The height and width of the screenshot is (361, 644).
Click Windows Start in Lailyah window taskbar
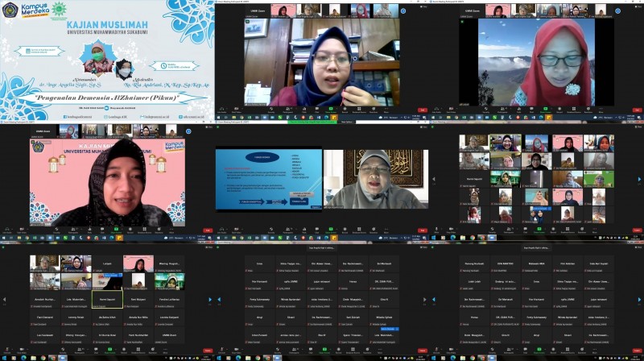coord(4,358)
